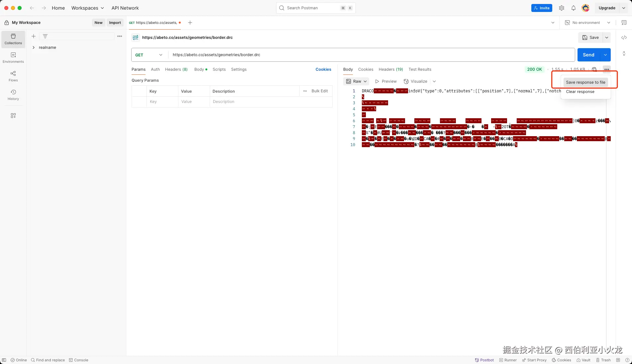Open the help icon in status bar
This screenshot has width=632, height=364.
coord(627,360)
